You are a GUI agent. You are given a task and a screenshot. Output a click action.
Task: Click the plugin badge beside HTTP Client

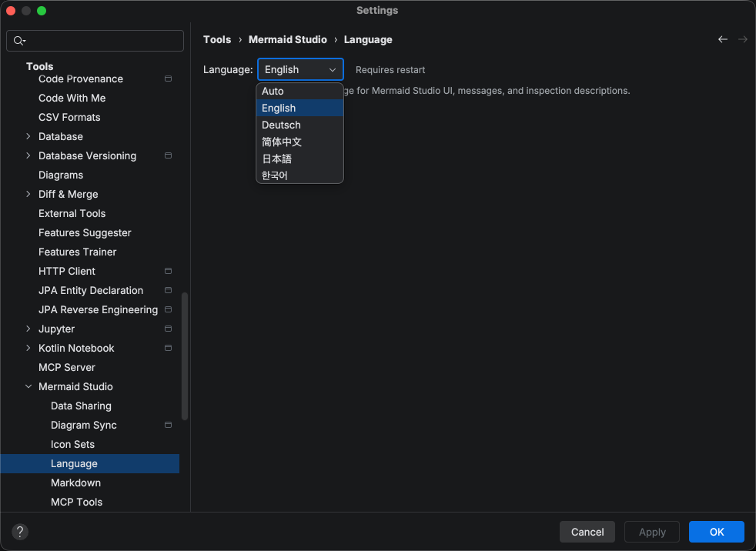(168, 271)
